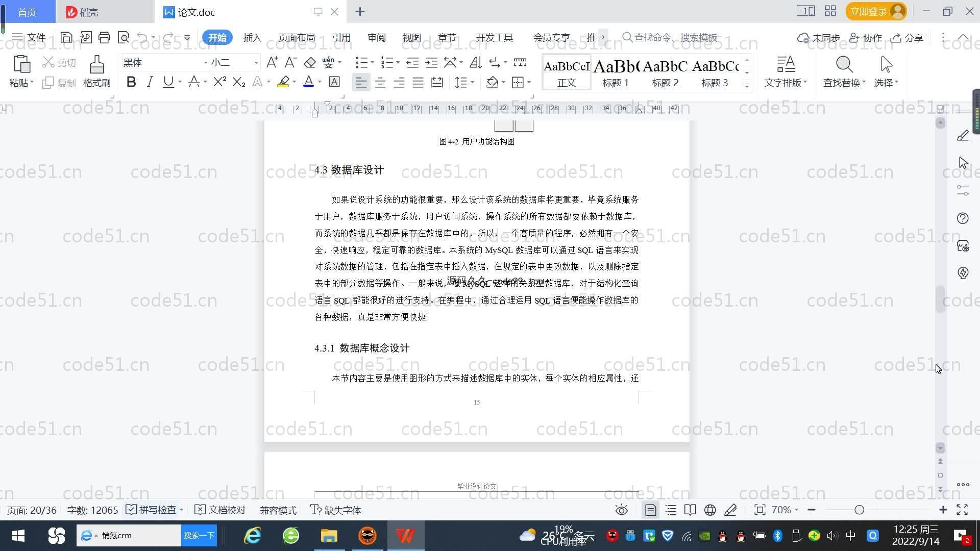The image size is (980, 551).
Task: Expand the styles gallery
Action: [747, 85]
